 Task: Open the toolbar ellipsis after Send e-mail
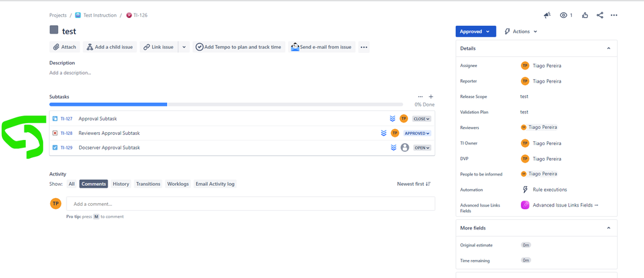364,47
